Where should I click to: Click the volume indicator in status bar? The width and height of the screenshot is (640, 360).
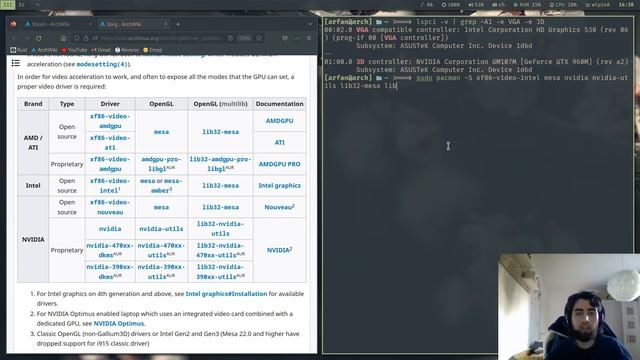click(476, 5)
